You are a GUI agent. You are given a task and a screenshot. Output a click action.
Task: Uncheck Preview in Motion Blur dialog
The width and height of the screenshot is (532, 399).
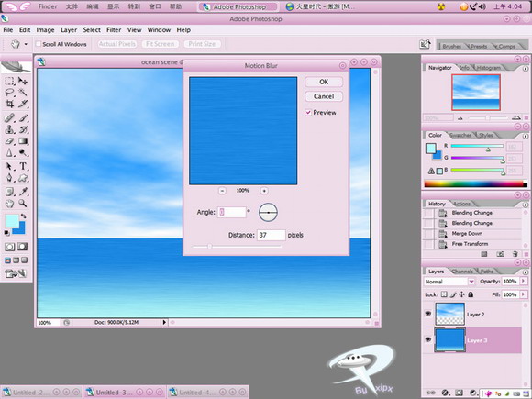click(x=308, y=112)
